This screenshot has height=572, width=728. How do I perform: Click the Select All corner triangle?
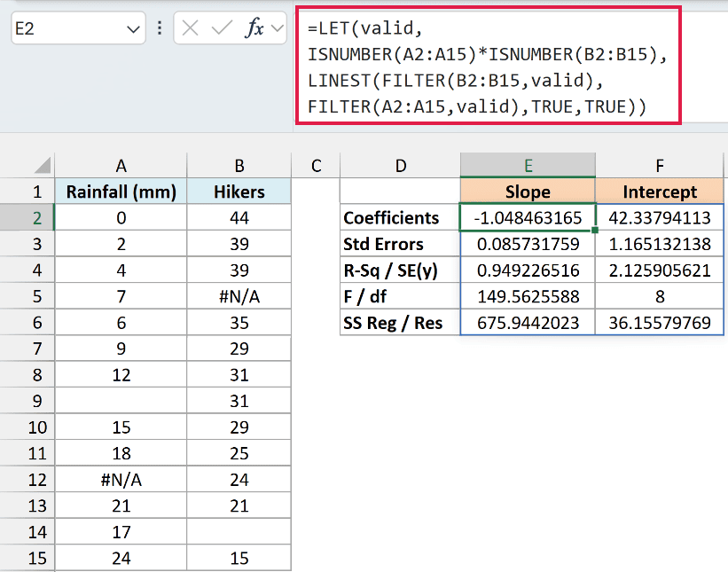(43, 165)
